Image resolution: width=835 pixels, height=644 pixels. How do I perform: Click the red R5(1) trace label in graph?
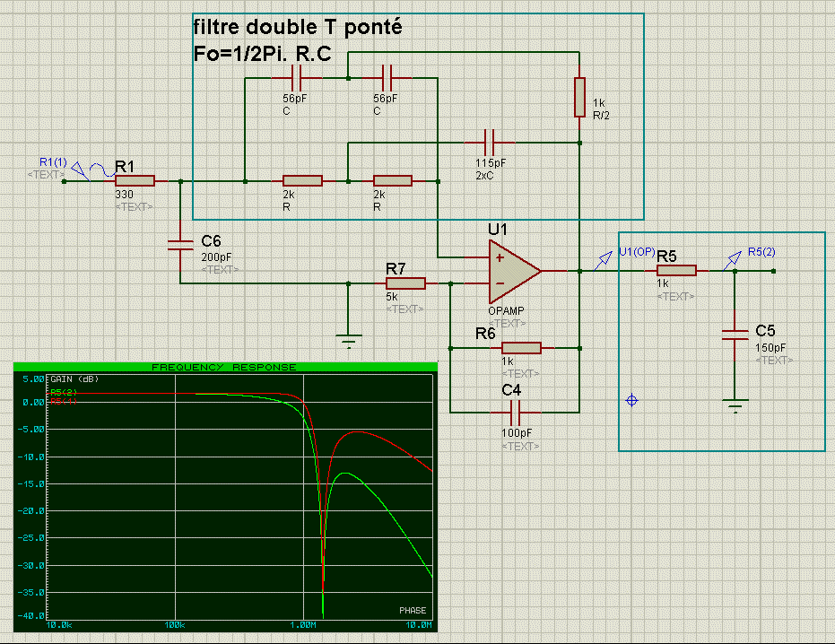[64, 401]
